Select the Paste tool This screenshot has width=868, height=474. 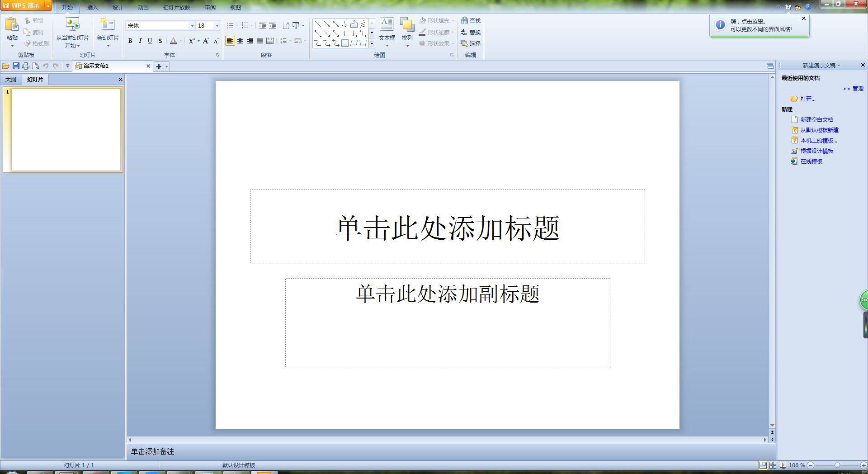pos(11,30)
